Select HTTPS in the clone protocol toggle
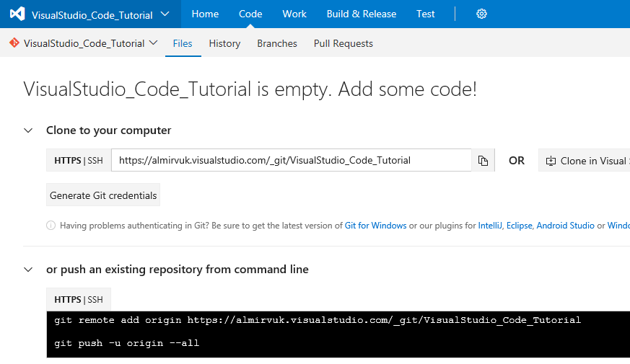 68,161
